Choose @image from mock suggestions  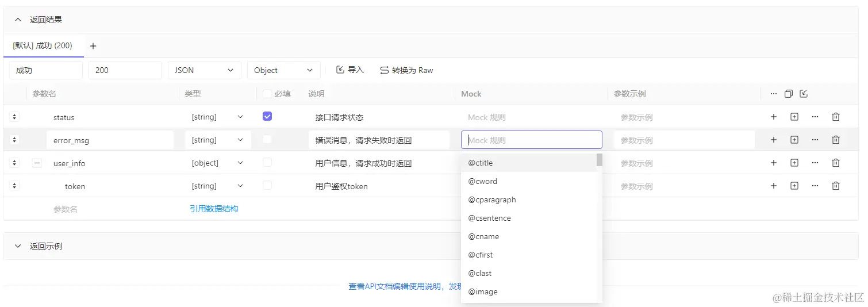[529, 291]
